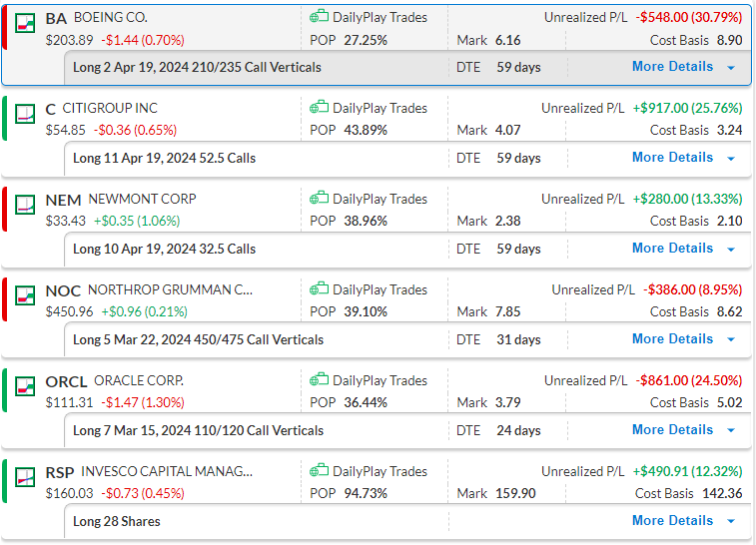Click the INVESCO CAPITAL MANAG... name
This screenshot has width=756, height=545.
[x=167, y=471]
